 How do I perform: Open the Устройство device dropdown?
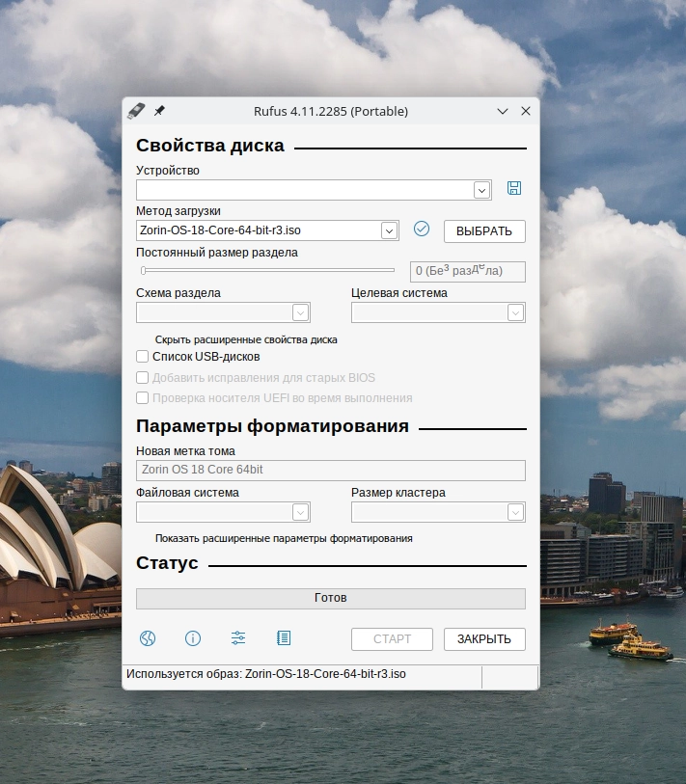coord(314,190)
